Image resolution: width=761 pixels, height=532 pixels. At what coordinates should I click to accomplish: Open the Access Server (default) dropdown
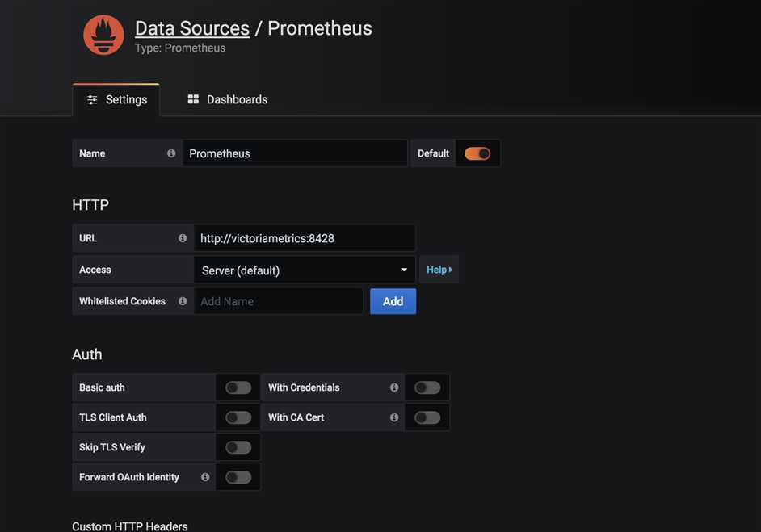305,270
